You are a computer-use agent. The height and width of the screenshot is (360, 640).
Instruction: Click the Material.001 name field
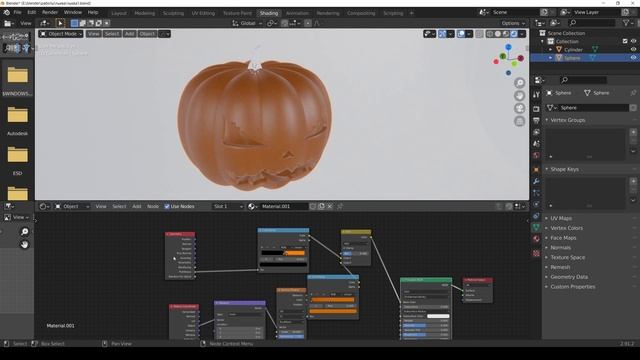(284, 206)
